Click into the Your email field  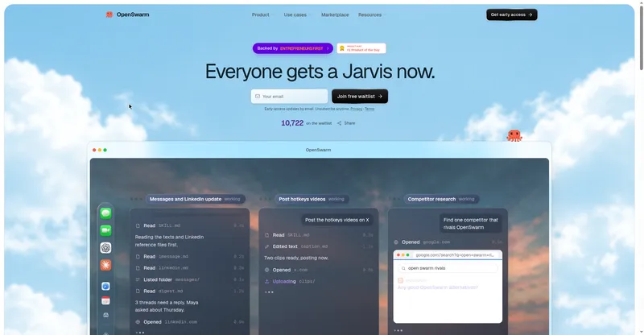coord(290,96)
